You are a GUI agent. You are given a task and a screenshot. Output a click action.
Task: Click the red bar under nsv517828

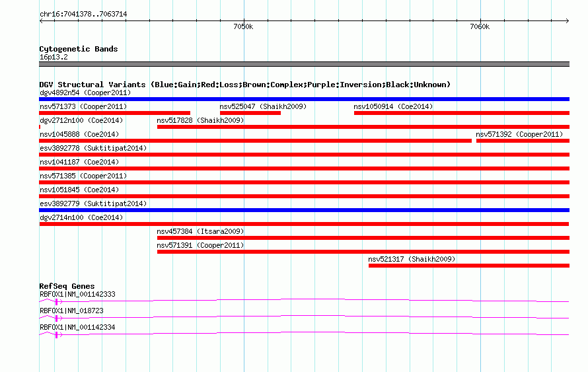[363, 127]
